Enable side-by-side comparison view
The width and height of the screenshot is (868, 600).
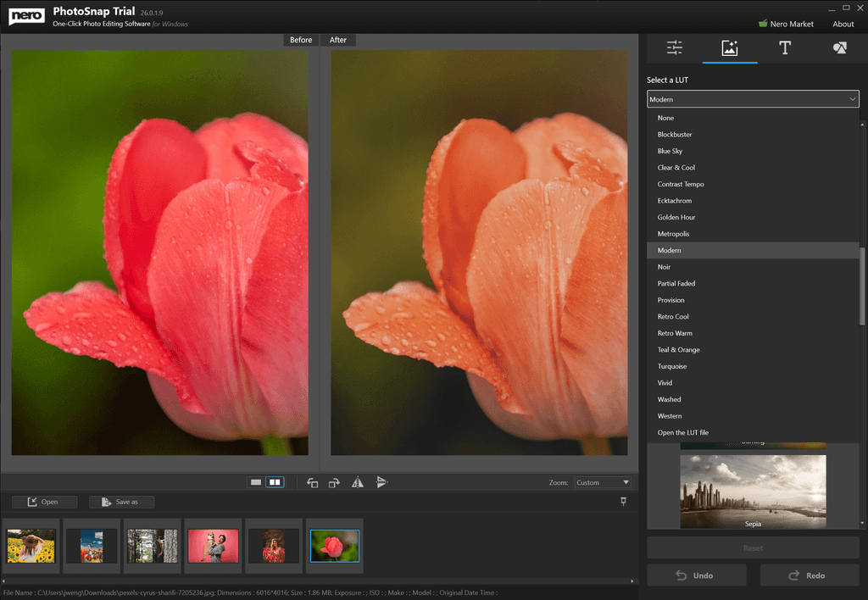(273, 481)
